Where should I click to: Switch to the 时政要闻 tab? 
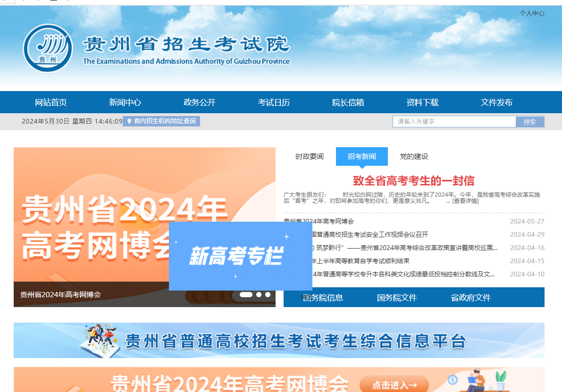tap(310, 157)
